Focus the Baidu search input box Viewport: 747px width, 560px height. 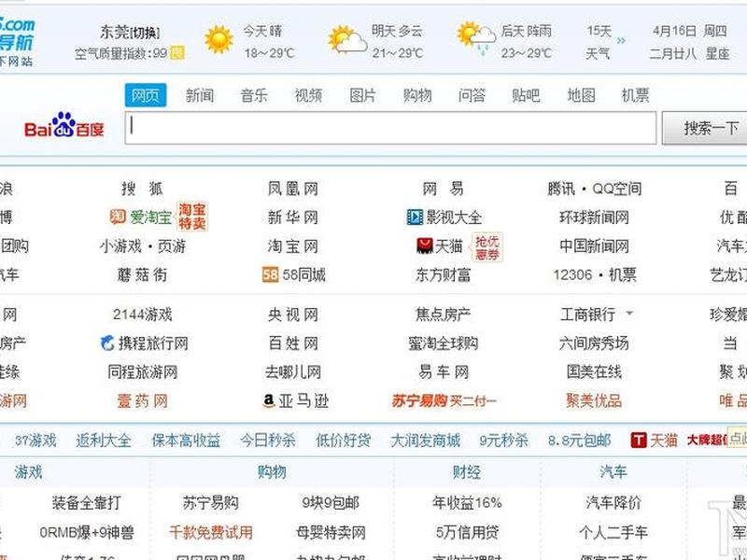coord(390,128)
